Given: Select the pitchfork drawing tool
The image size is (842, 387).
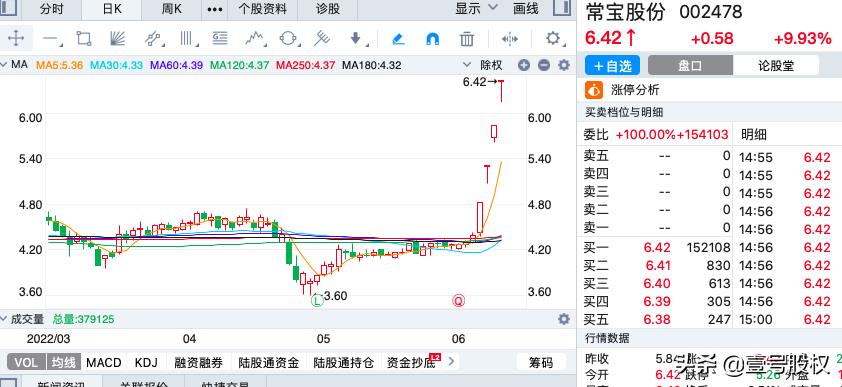Looking at the screenshot, I should click(322, 39).
